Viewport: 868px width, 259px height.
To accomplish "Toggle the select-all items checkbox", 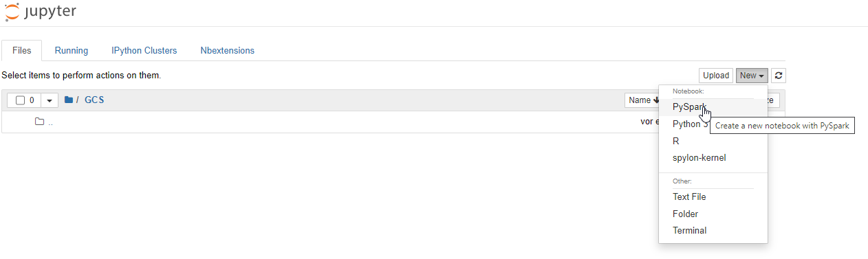I will tap(20, 100).
